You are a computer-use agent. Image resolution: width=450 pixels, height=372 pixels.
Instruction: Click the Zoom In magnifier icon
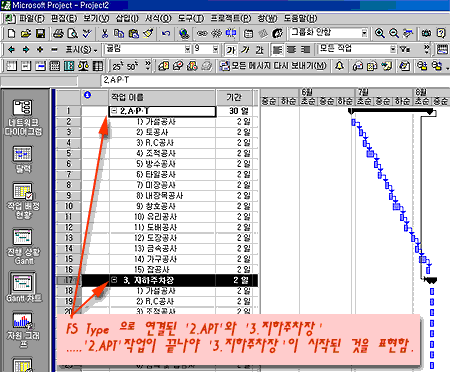click(380, 33)
